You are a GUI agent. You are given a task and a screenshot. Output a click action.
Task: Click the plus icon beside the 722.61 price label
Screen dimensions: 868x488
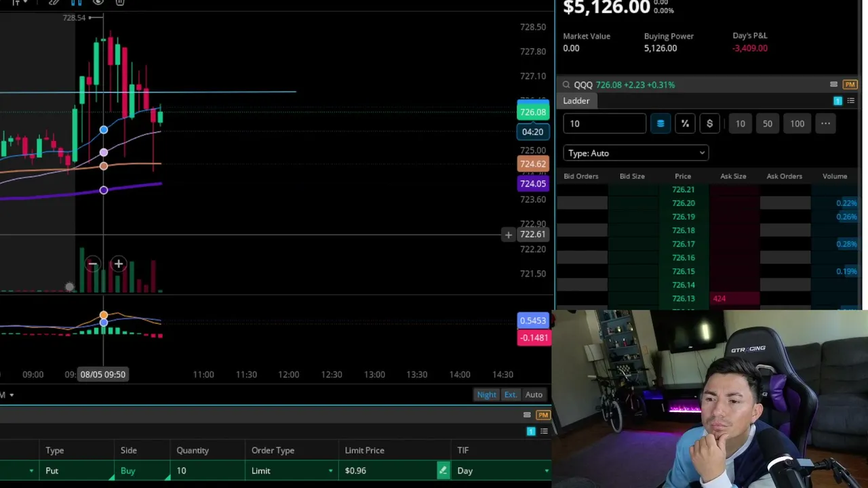(x=509, y=235)
